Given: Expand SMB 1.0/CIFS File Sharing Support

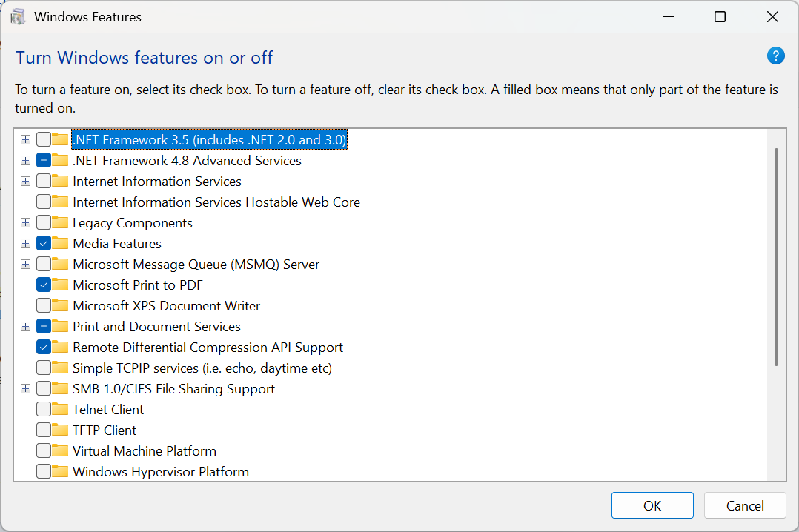Looking at the screenshot, I should click(25, 388).
